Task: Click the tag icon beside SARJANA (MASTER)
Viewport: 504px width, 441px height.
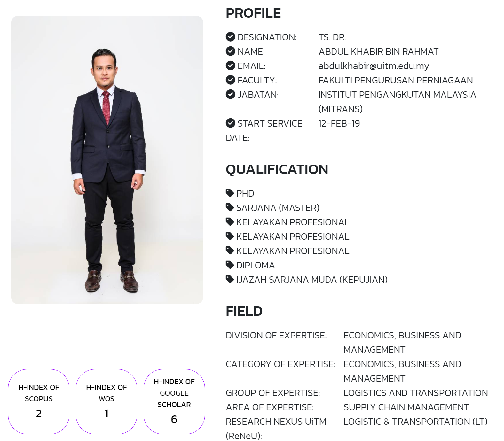Action: pos(230,207)
